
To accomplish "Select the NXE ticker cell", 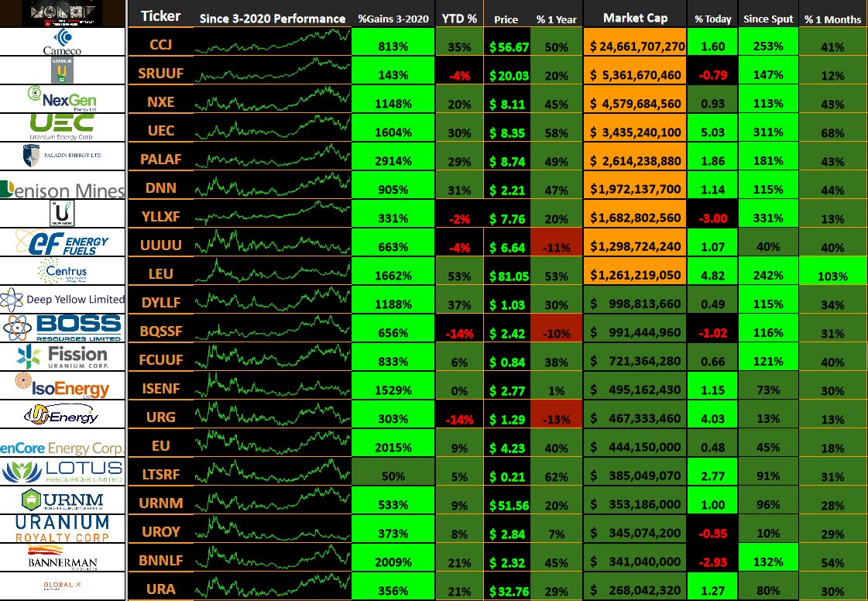I will 160,102.
